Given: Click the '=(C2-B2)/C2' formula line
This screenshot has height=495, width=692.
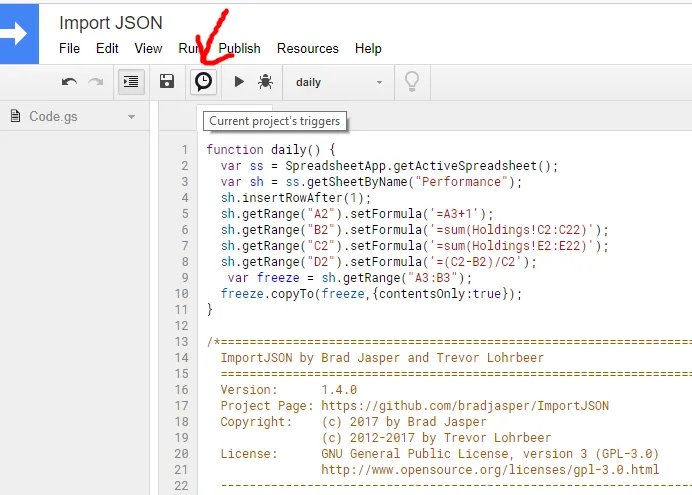Looking at the screenshot, I should tap(379, 262).
